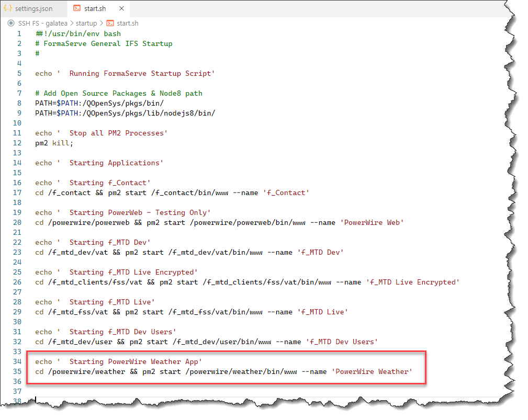This screenshot has height=420, width=528.
Task: Click line number 1 in the gutter
Action: [x=19, y=34]
